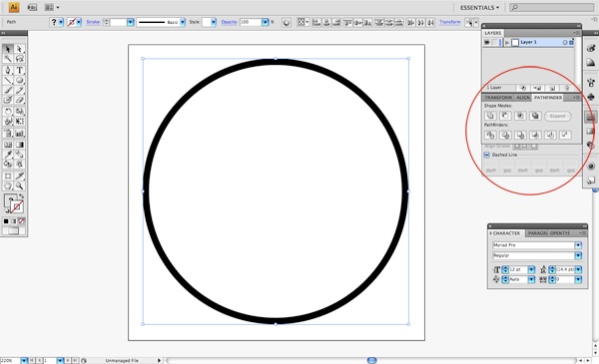Swap fill and stroke arrows

[21, 195]
